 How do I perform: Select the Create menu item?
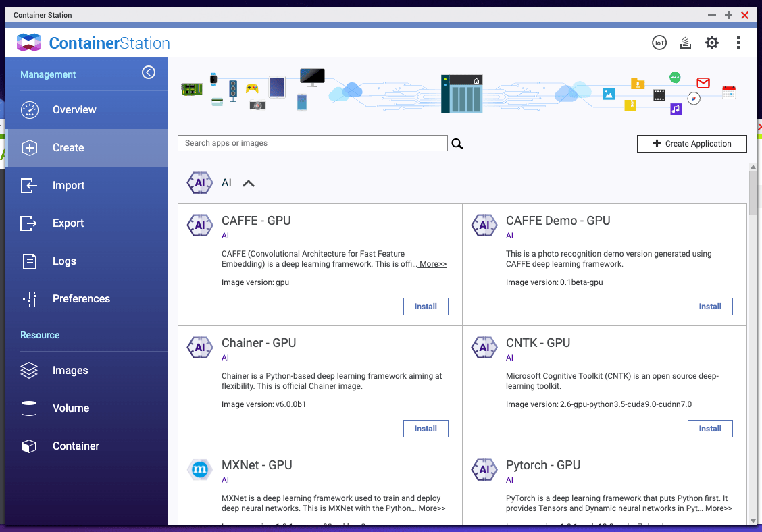(86, 148)
